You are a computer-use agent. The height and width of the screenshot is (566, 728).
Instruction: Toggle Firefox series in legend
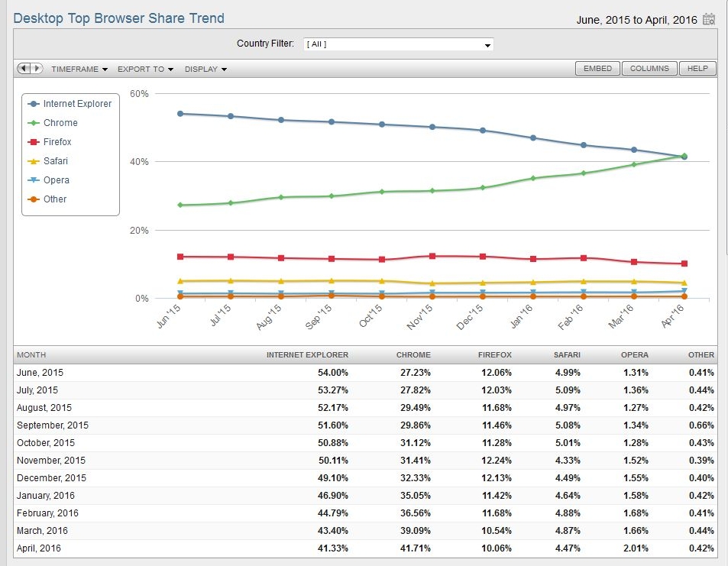50,142
